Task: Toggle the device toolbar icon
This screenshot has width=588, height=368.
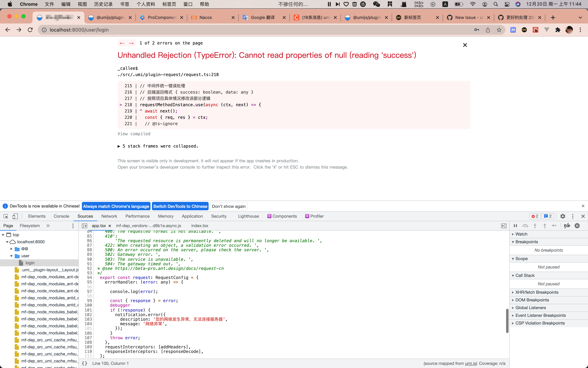Action: pos(15,216)
